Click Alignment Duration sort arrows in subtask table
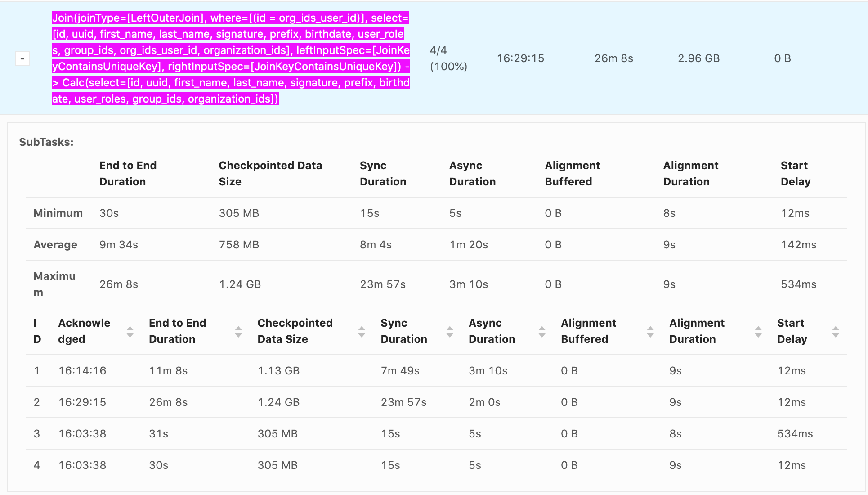 pyautogui.click(x=758, y=332)
